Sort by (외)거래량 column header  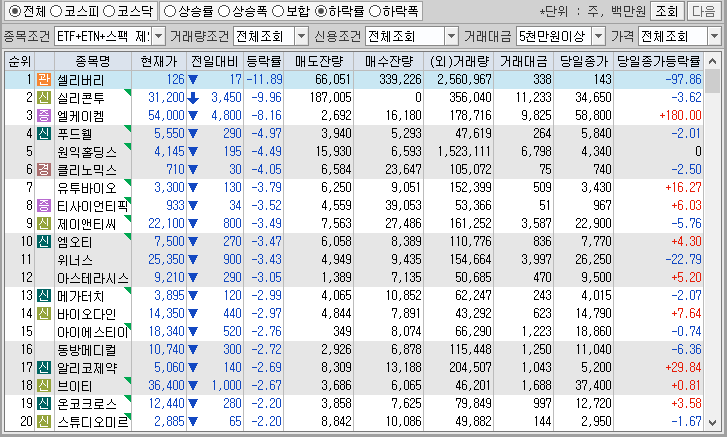pos(459,61)
